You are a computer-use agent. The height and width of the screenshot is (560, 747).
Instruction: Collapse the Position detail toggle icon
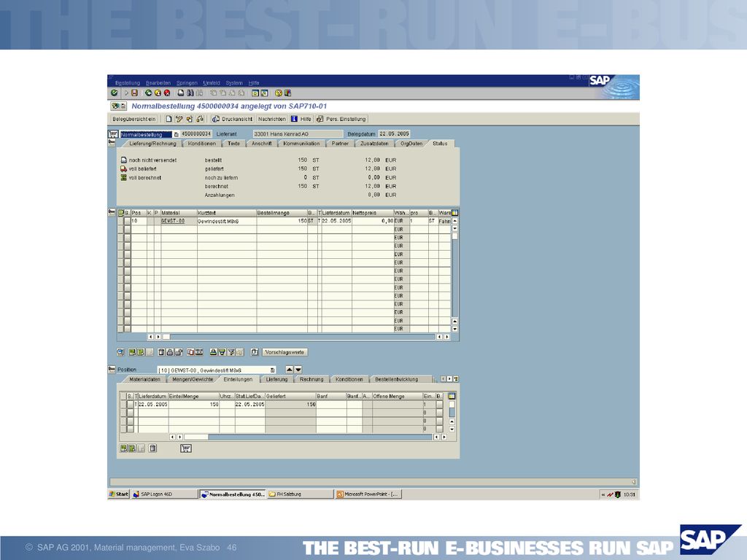click(x=112, y=369)
